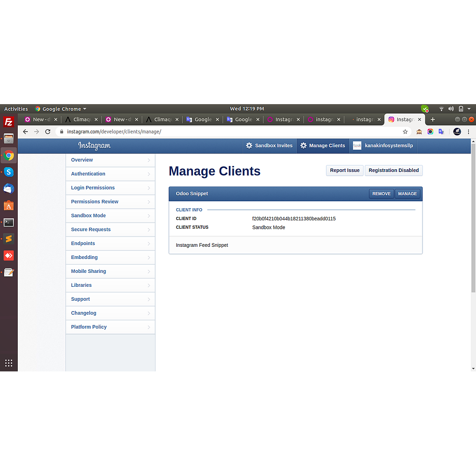Expand the Login Permissions chevron
The height and width of the screenshot is (476, 476).
(x=149, y=188)
